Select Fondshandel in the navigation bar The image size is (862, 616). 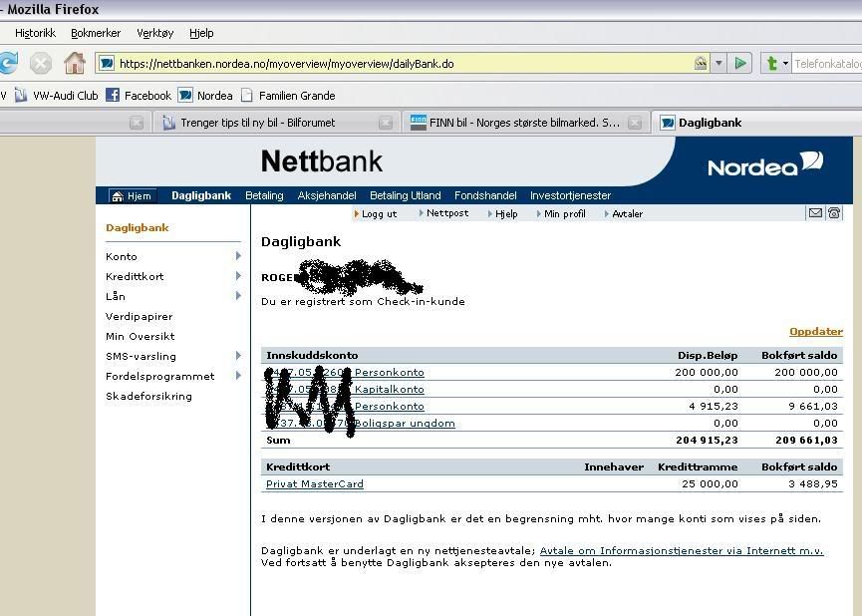tap(485, 195)
